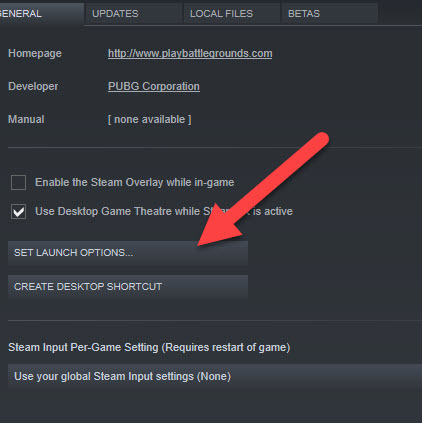Switch to the UPDATES tab

(x=134, y=14)
